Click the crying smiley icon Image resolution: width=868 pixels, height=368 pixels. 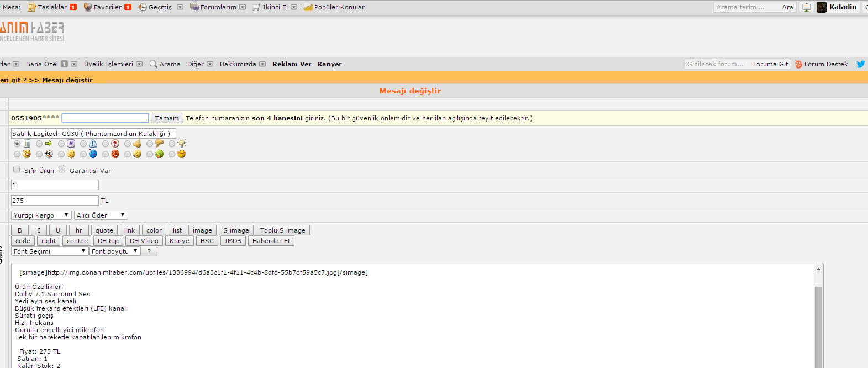pyautogui.click(x=137, y=154)
